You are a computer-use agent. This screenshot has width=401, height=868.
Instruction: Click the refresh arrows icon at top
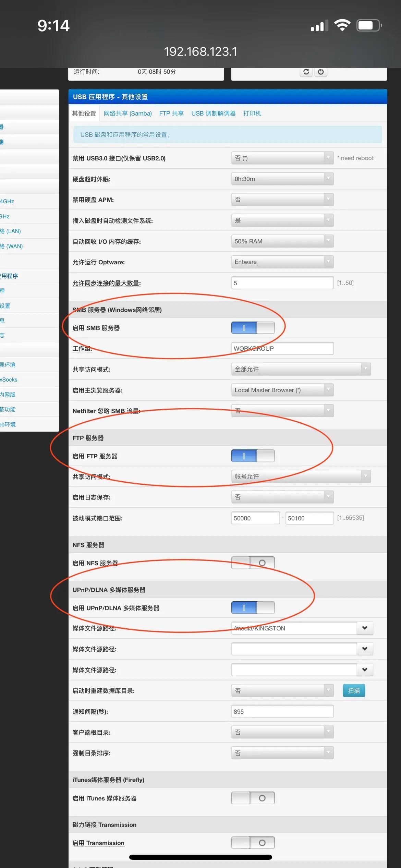pyautogui.click(x=306, y=72)
